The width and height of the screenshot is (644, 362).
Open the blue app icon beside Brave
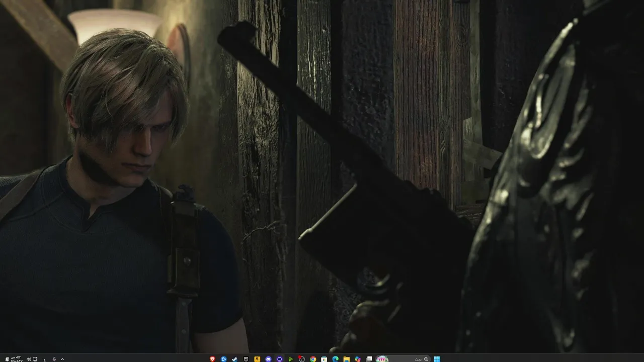[223, 359]
